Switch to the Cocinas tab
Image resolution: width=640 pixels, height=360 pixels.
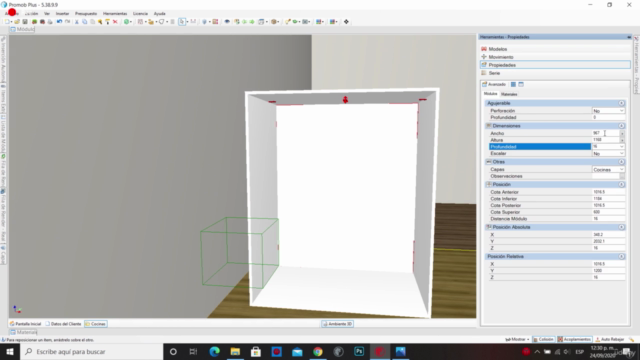coord(96,324)
